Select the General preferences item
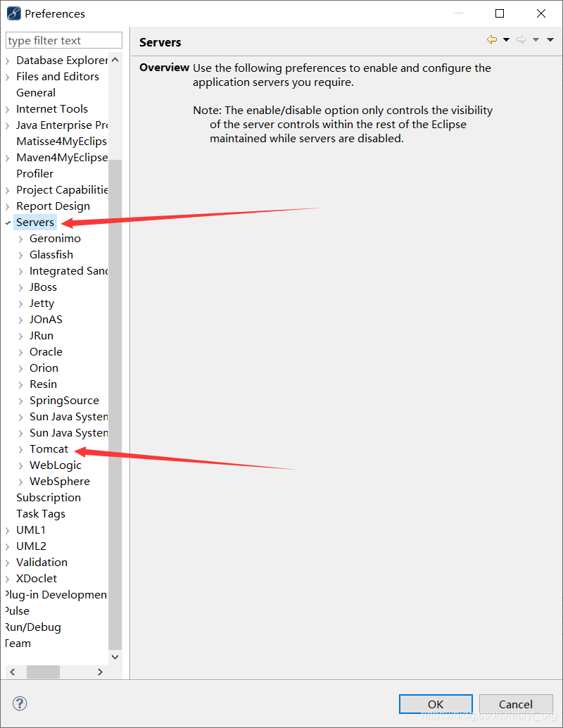The height and width of the screenshot is (728, 563). coord(36,93)
